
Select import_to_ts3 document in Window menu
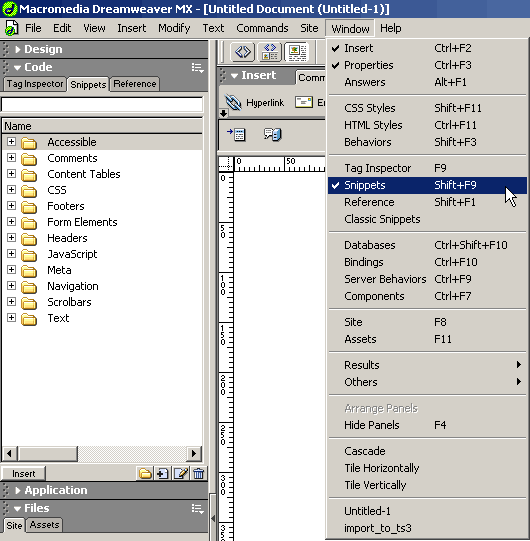(x=427, y=528)
